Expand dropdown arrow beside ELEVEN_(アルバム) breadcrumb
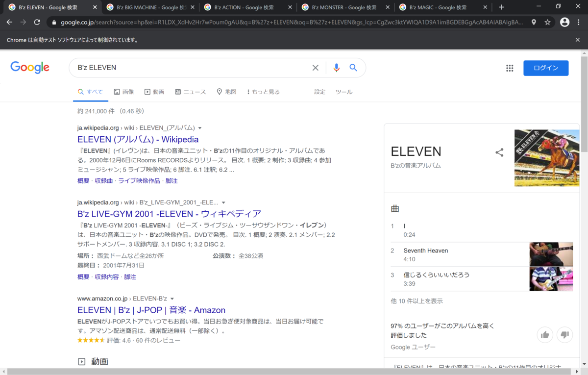Viewport: 588px width, 375px height. (200, 128)
